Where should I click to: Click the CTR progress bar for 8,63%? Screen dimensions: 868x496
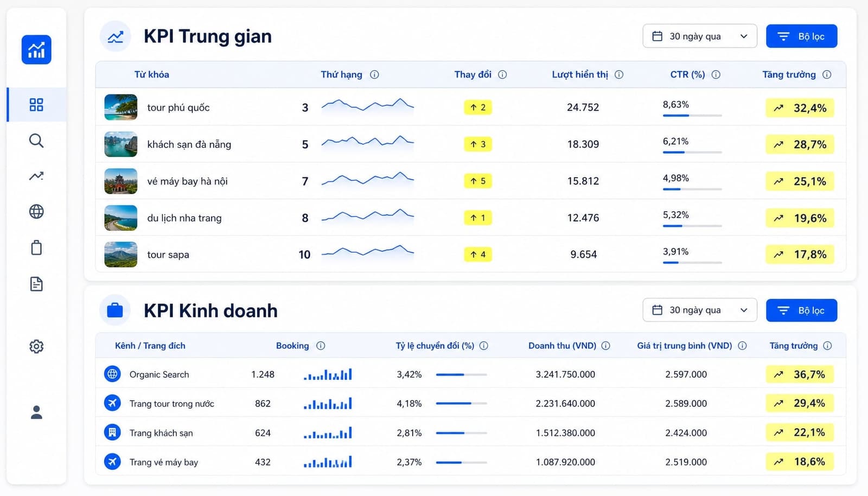pyautogui.click(x=692, y=116)
